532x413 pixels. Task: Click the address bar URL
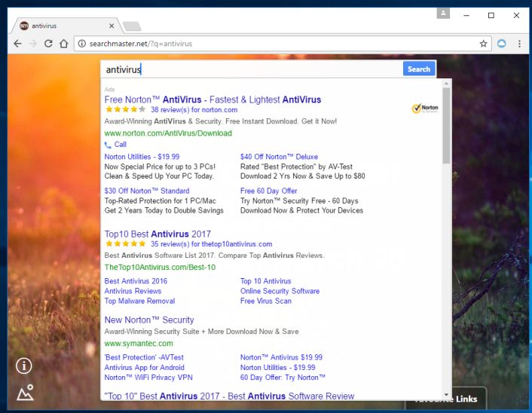click(x=140, y=44)
